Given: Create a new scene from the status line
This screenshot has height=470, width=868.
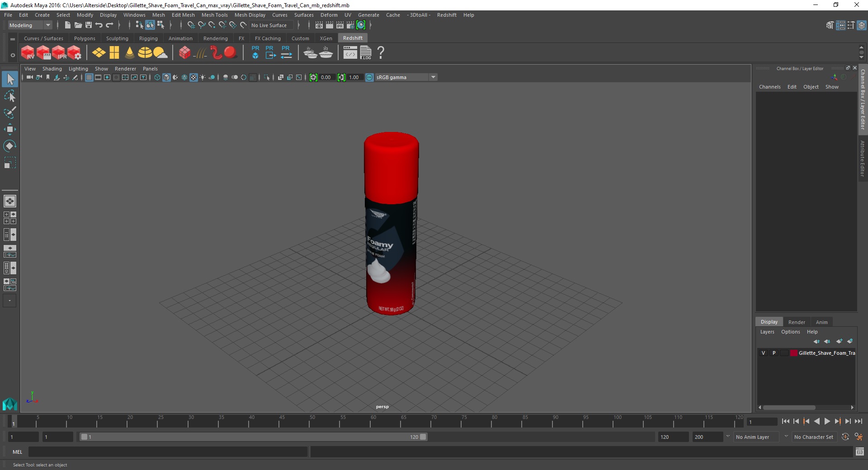Looking at the screenshot, I should (x=67, y=25).
